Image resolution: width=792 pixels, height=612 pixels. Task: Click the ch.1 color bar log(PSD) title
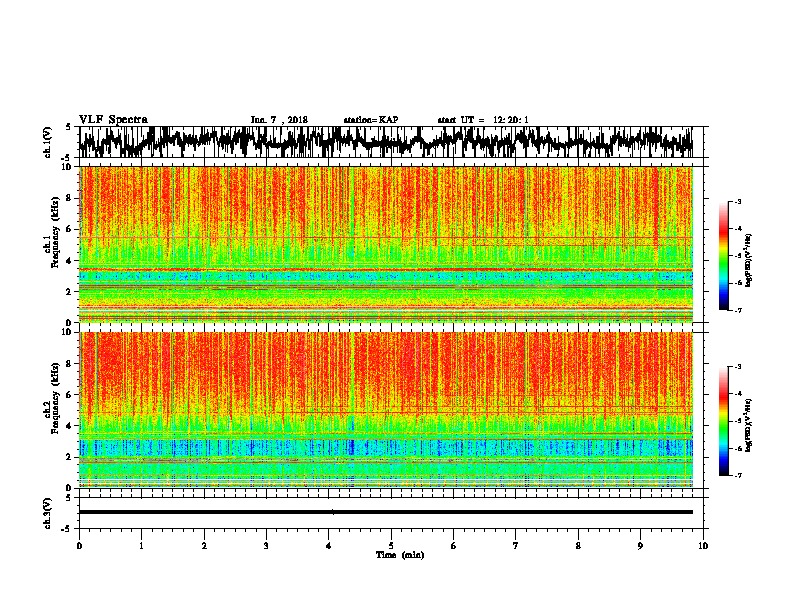point(749,260)
